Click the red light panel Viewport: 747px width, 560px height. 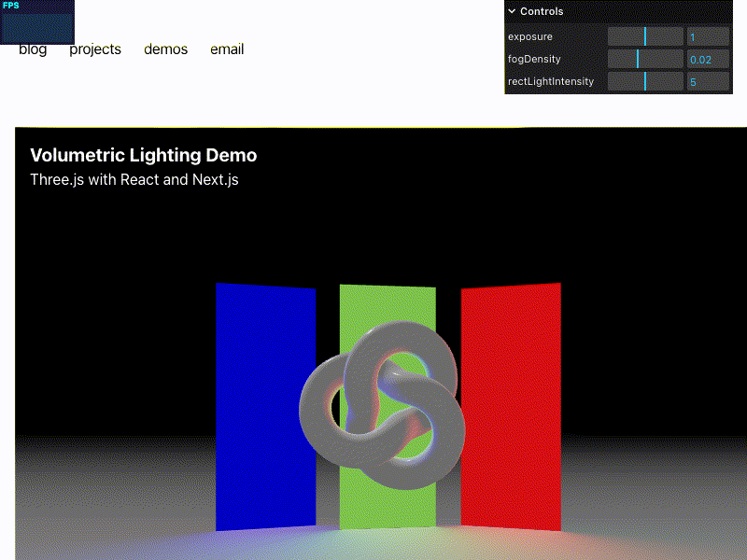(511, 407)
